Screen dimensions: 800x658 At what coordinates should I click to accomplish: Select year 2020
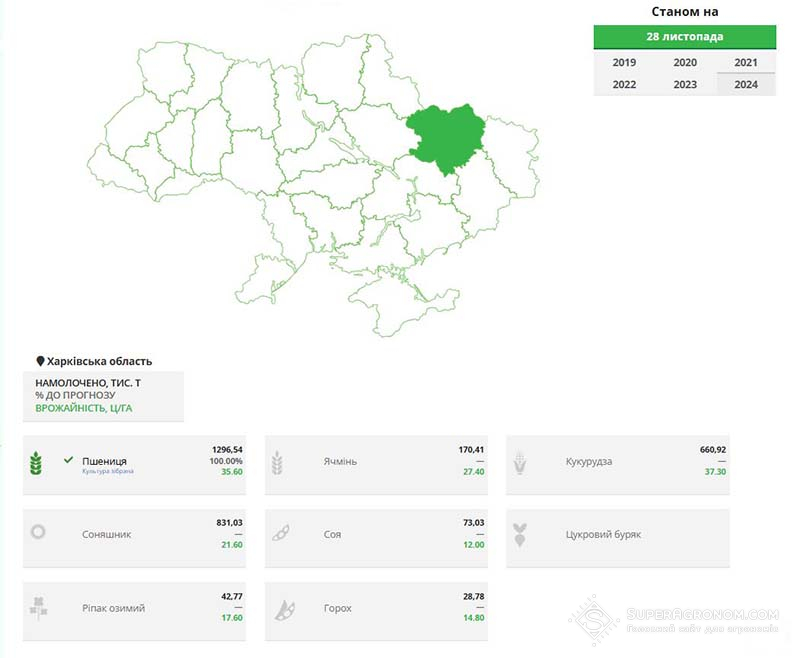click(685, 62)
